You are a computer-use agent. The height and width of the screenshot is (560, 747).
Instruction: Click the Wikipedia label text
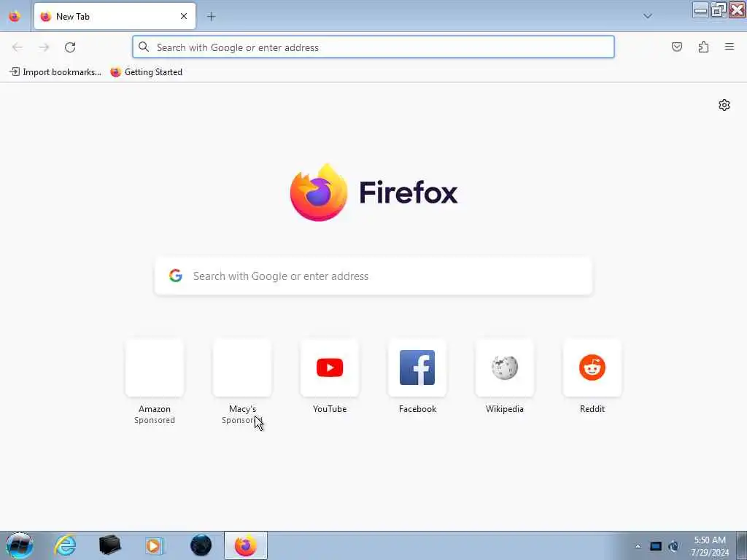click(x=505, y=409)
